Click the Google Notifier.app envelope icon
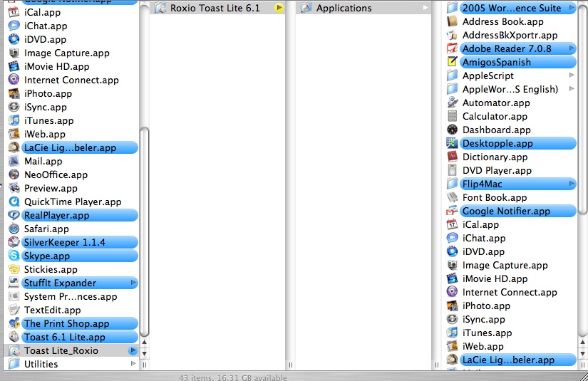Viewport: 588px width, 381px height. pyautogui.click(x=453, y=211)
